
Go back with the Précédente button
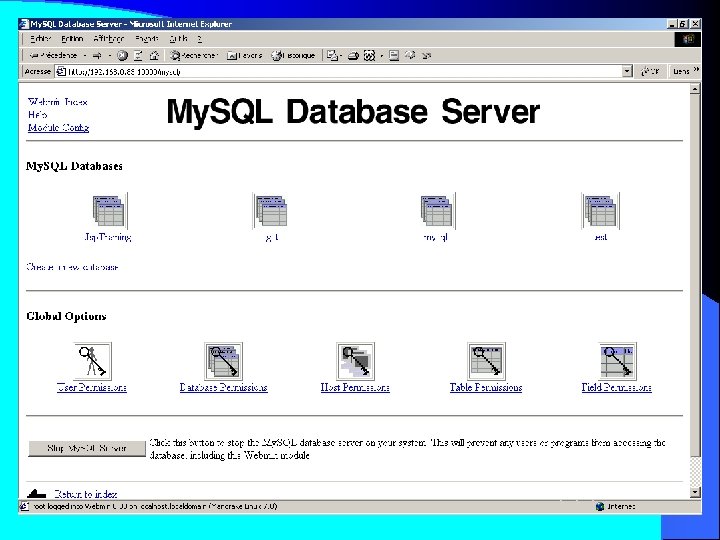click(x=52, y=56)
